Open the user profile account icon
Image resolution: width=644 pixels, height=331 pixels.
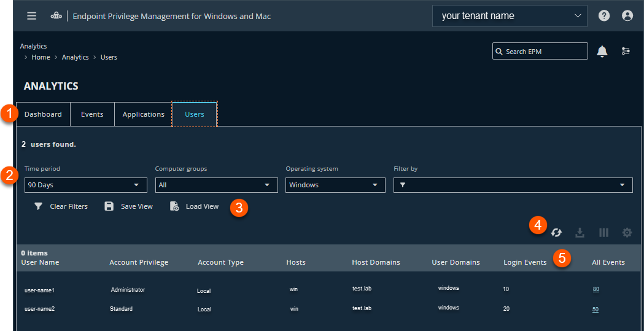pyautogui.click(x=627, y=16)
